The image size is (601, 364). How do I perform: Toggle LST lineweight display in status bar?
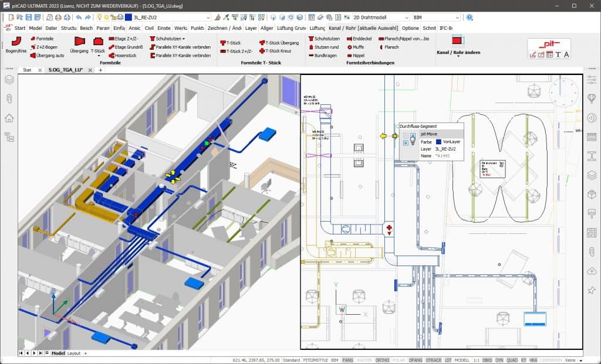tap(448, 360)
